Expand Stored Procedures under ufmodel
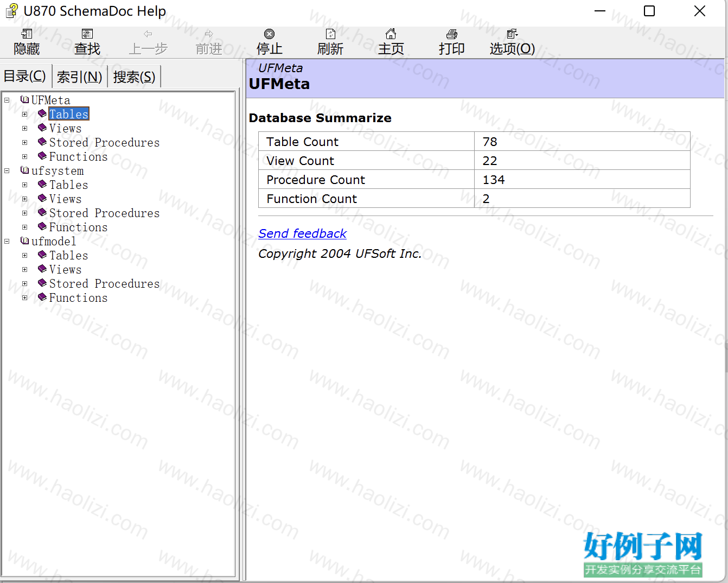The image size is (728, 583). 24,284
